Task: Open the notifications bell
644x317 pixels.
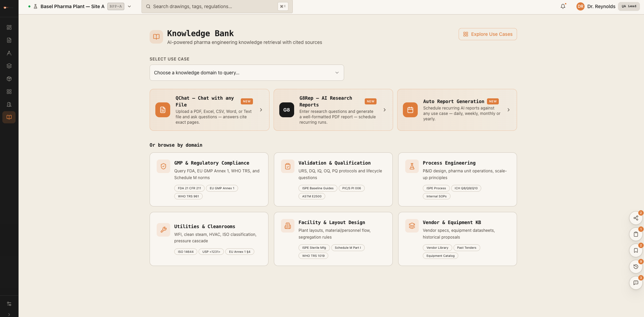Action: coord(563,6)
